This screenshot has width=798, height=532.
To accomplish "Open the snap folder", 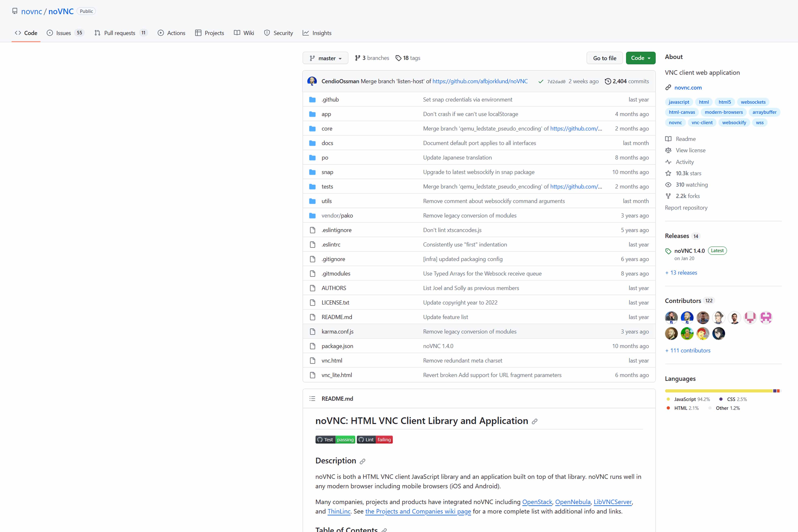I will coord(327,172).
